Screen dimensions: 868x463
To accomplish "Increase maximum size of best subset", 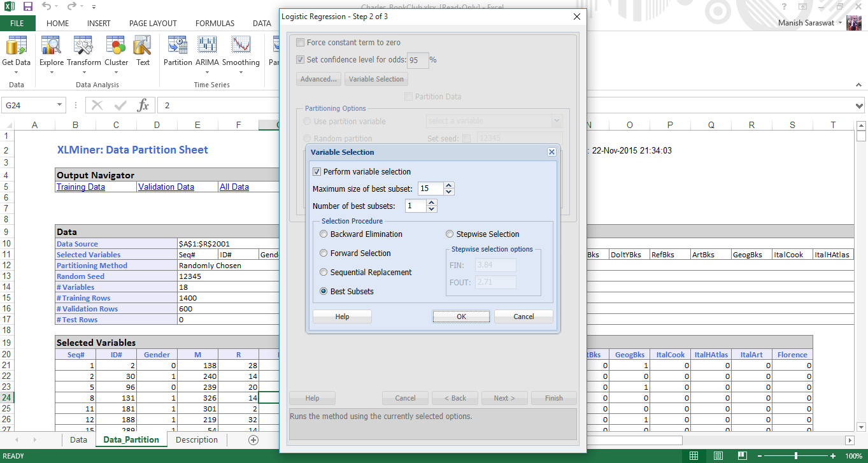I will click(x=449, y=186).
